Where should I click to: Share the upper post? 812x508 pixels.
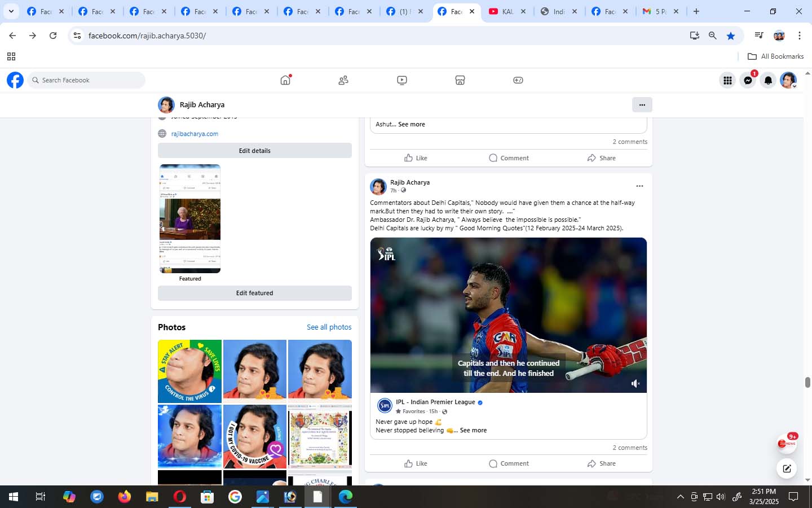coord(601,158)
